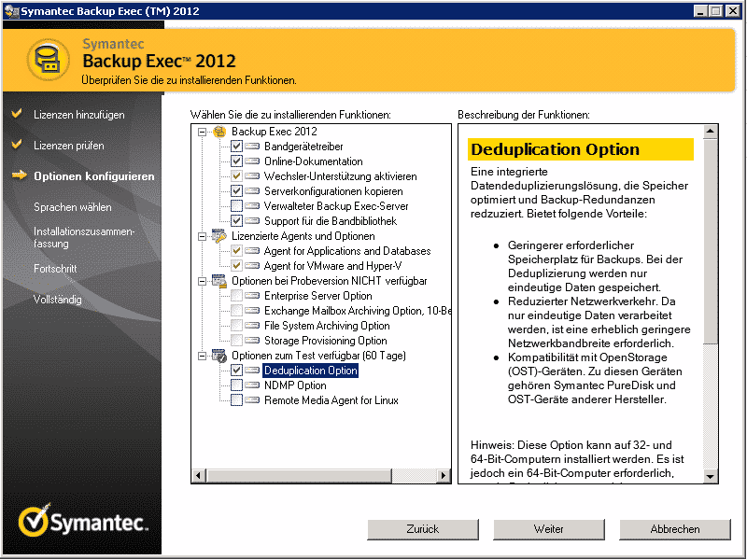Select the Backup Exec 2012 root row

(x=274, y=132)
